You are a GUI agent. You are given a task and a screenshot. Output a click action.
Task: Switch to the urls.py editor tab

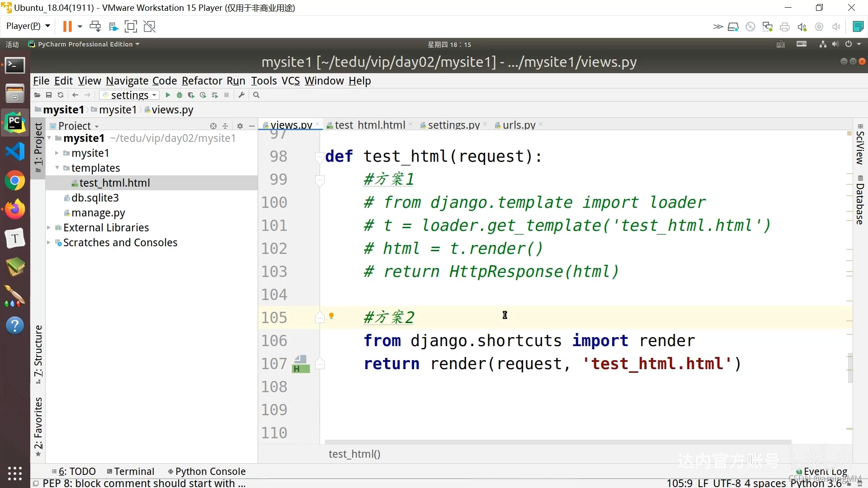(x=519, y=125)
